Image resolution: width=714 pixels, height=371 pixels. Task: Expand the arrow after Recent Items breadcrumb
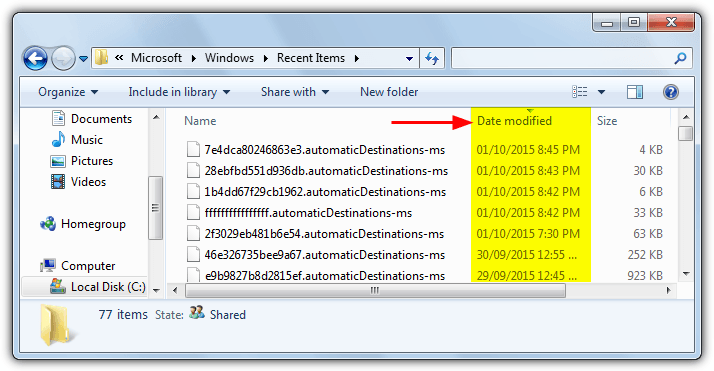[357, 58]
